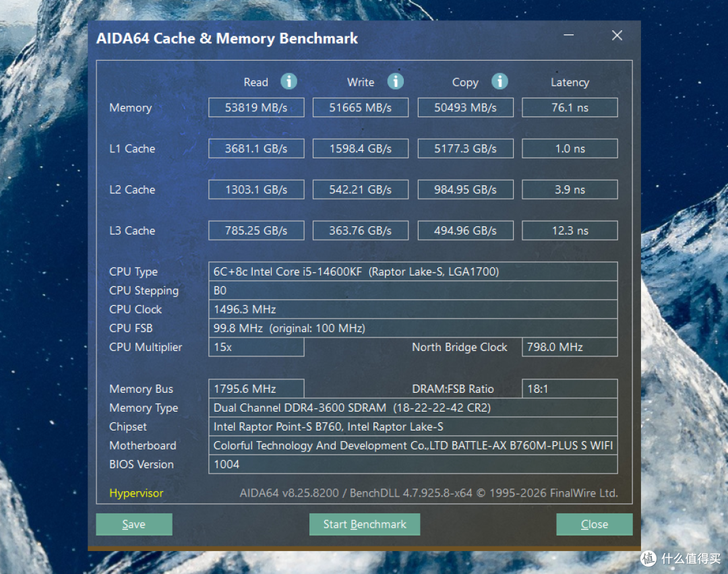Image resolution: width=728 pixels, height=574 pixels.
Task: Select L3 Cache read 785.25 GB/s
Action: (256, 230)
